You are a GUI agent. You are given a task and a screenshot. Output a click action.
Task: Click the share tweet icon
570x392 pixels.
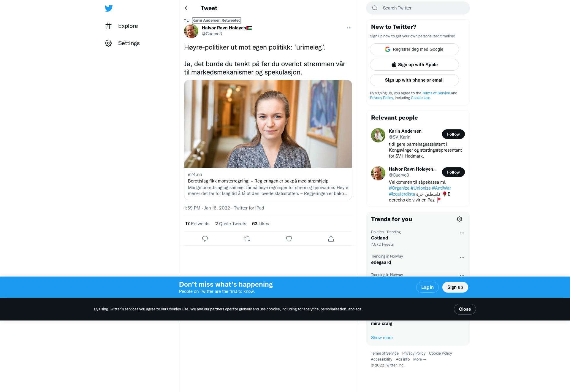tap(331, 239)
